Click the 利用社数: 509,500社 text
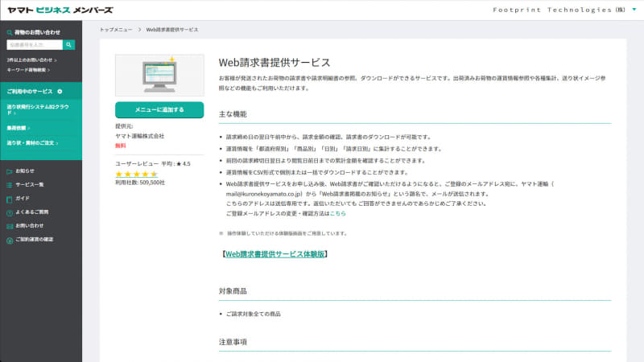Screen dimensions: 644x362 pyautogui.click(x=140, y=183)
